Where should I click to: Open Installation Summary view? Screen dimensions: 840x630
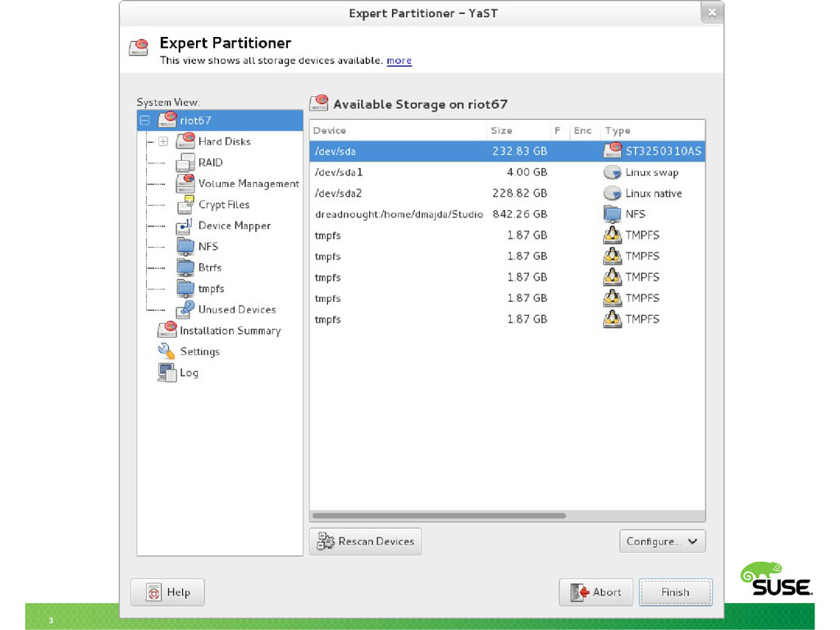point(231,331)
